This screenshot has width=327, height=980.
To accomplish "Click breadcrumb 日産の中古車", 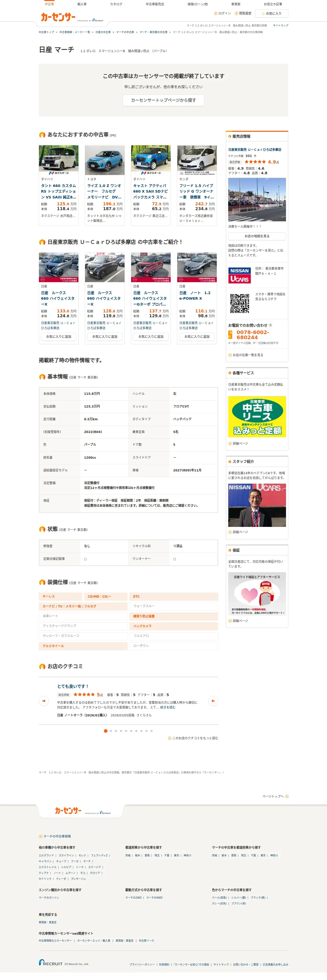I will pyautogui.click(x=103, y=32).
